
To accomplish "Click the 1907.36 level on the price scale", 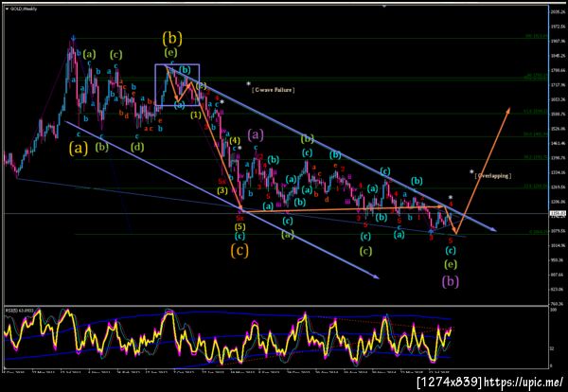I will tap(558, 41).
